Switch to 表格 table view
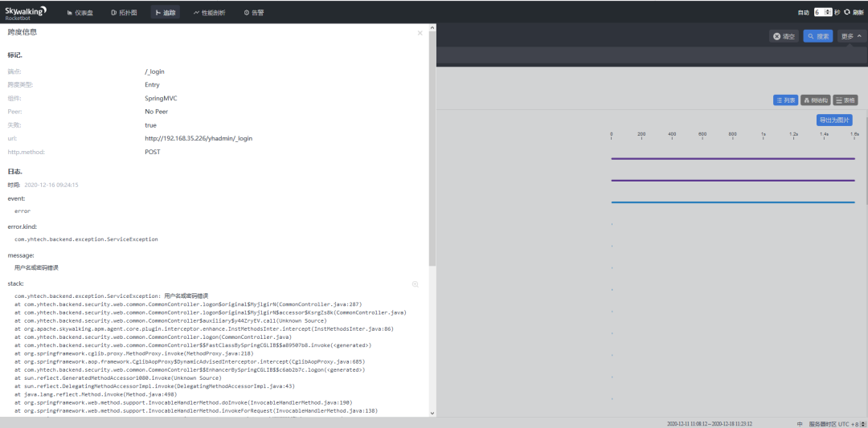Viewport: 868px width, 428px height. (x=845, y=100)
